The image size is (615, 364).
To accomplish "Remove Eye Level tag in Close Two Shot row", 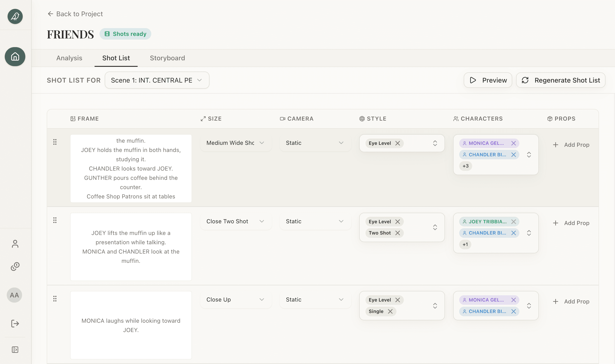I will [x=398, y=222].
